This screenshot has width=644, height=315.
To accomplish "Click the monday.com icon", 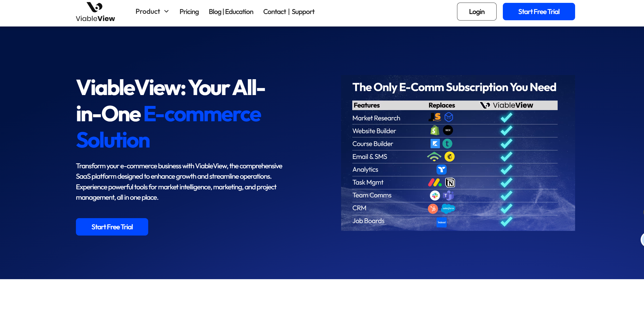I will pos(435,183).
